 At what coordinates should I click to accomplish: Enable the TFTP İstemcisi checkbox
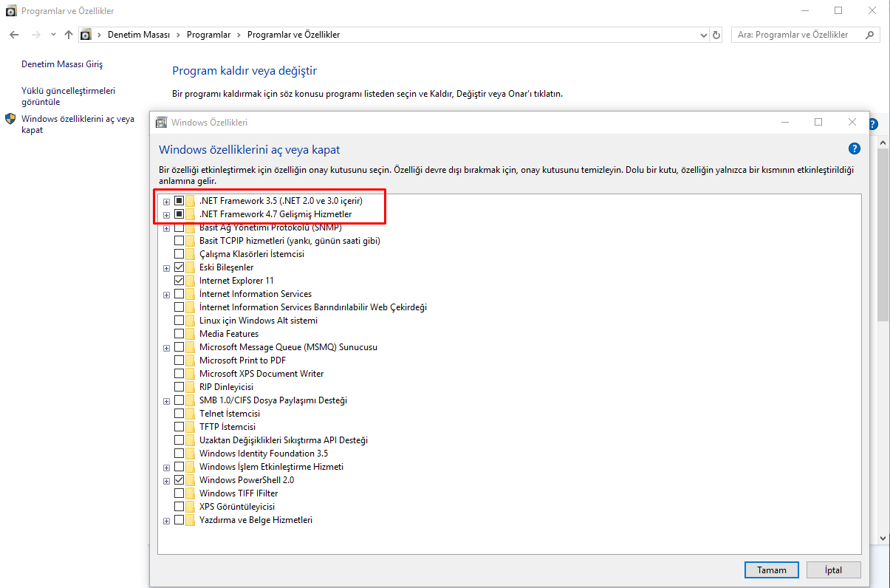[179, 427]
